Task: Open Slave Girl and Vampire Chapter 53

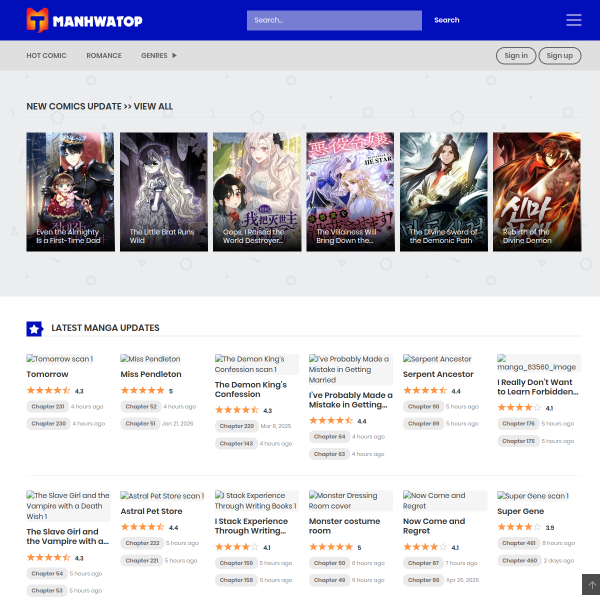Action: pyautogui.click(x=47, y=591)
